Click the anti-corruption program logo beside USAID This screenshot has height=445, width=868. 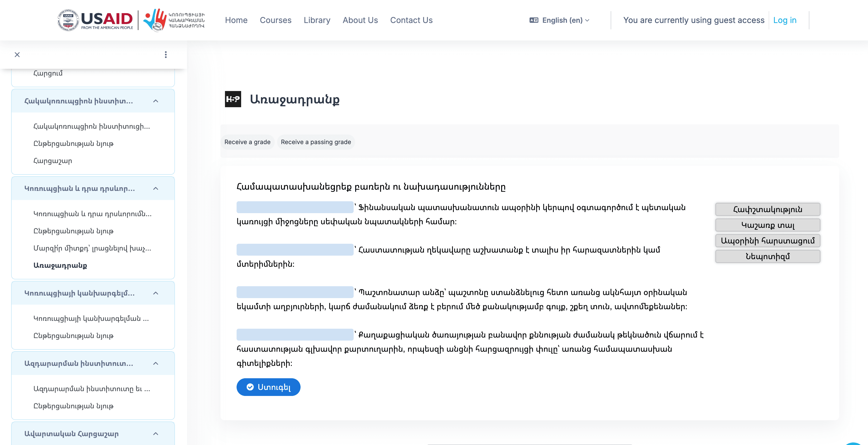pos(172,20)
